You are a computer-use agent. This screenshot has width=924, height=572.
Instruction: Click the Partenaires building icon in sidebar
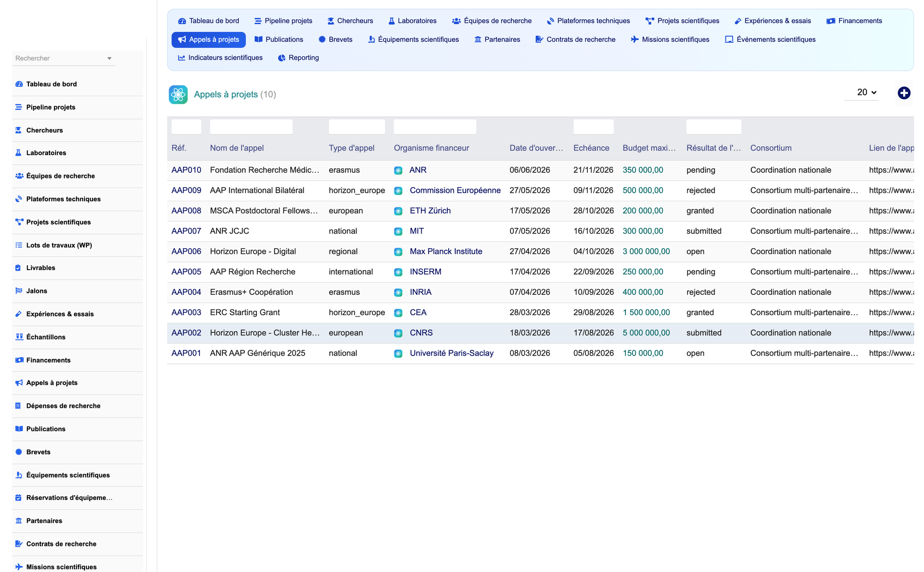(x=19, y=521)
